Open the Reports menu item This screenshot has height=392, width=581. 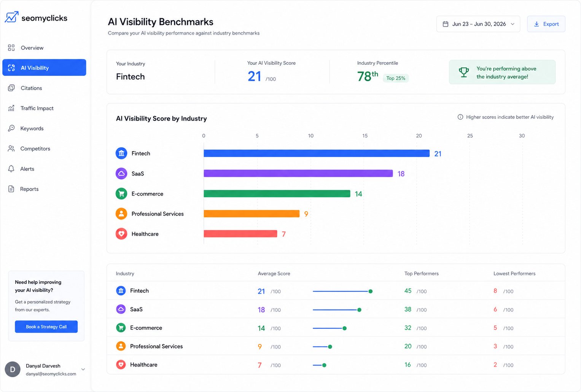[44, 189]
